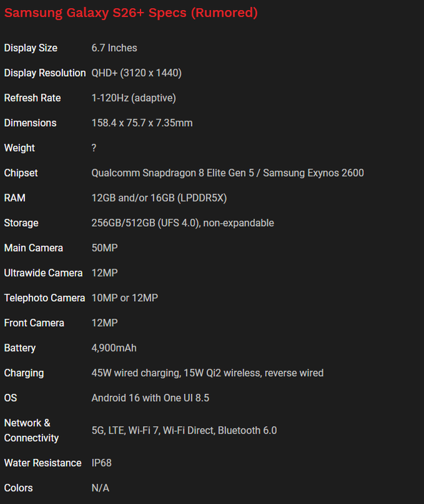The width and height of the screenshot is (424, 504).
Task: Click the 1-120Hz (adaptive) text
Action: (x=133, y=98)
